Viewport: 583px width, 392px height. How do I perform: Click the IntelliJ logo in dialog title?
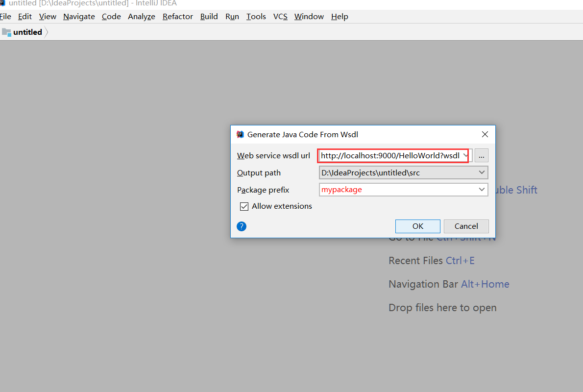tap(240, 134)
